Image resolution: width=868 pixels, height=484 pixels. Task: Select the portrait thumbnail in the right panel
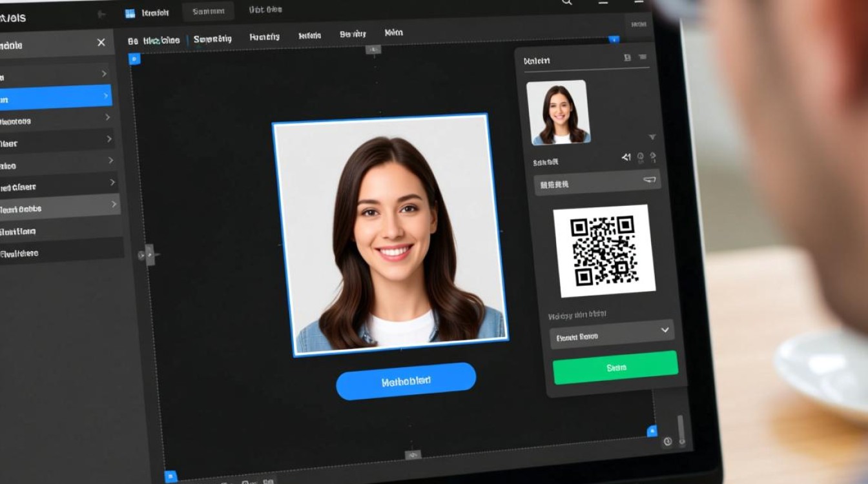pos(556,112)
